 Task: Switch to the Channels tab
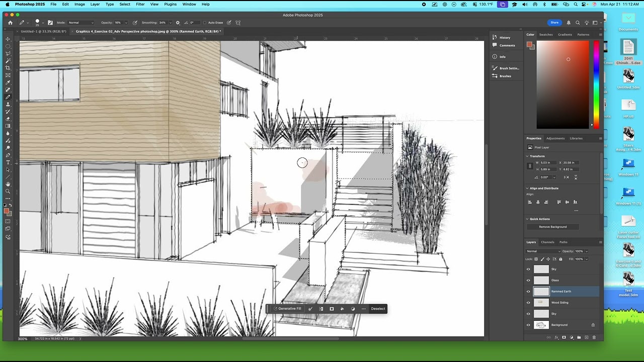point(547,242)
